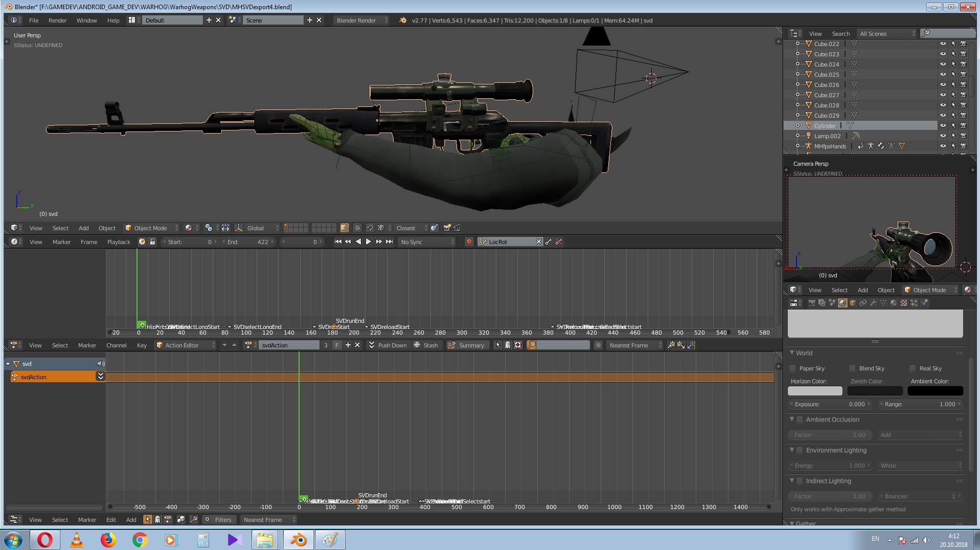Open the Texture properties checker tab

coord(904,303)
